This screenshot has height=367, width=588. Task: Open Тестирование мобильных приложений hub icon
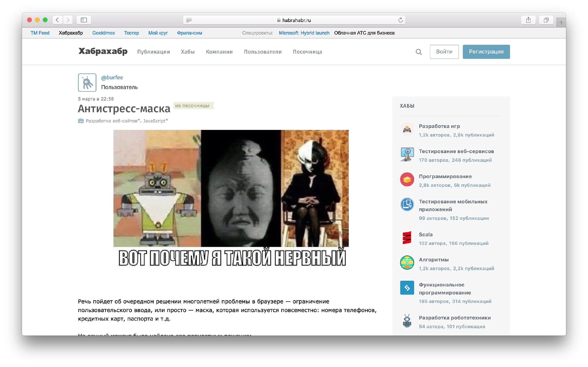[407, 204]
